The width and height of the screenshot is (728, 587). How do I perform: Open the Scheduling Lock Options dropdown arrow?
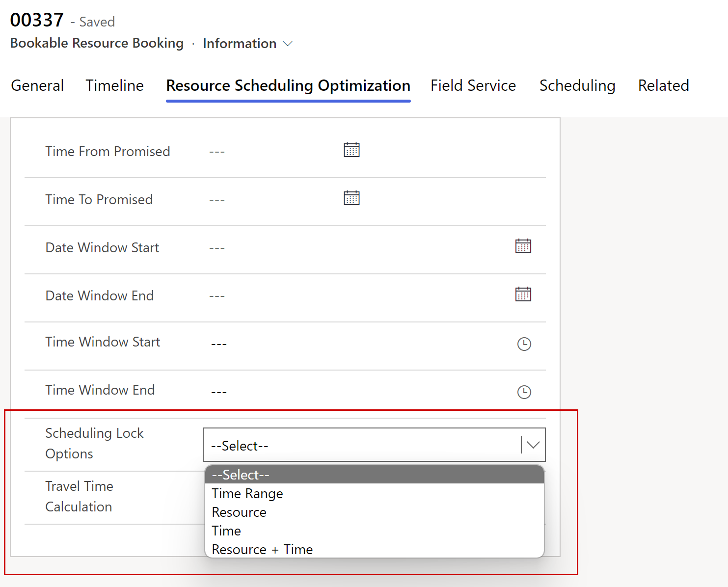[x=533, y=445]
